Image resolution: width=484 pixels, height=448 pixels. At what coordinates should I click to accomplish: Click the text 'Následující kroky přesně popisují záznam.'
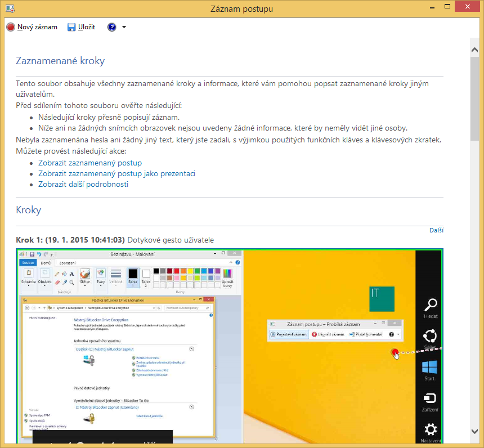[109, 117]
